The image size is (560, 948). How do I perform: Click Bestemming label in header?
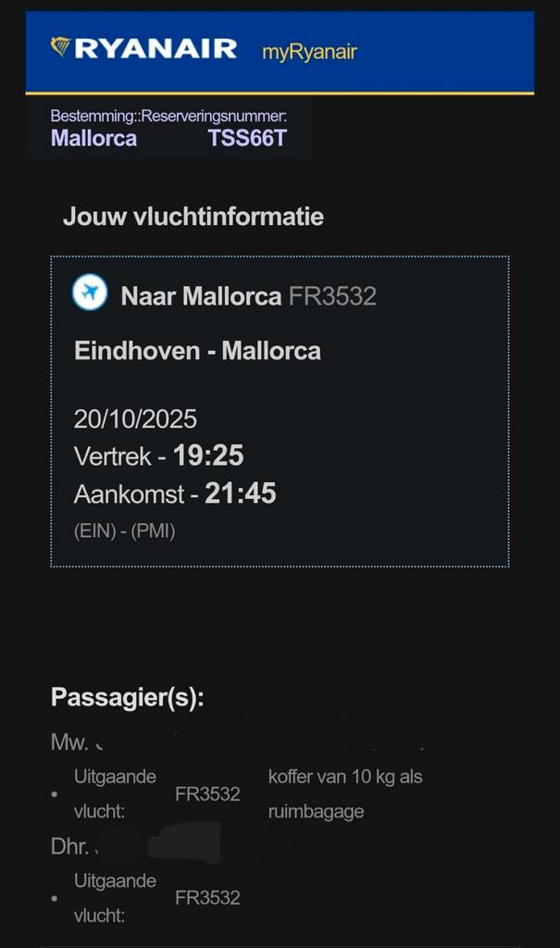pos(91,117)
